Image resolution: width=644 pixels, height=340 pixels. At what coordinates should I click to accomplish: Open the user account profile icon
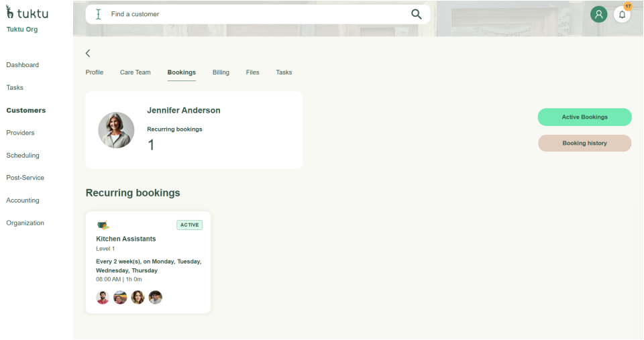tap(598, 14)
